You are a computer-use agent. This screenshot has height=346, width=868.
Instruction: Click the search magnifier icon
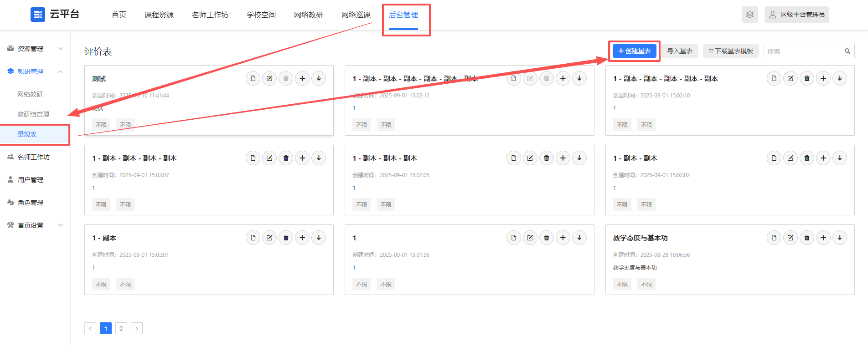(x=847, y=51)
